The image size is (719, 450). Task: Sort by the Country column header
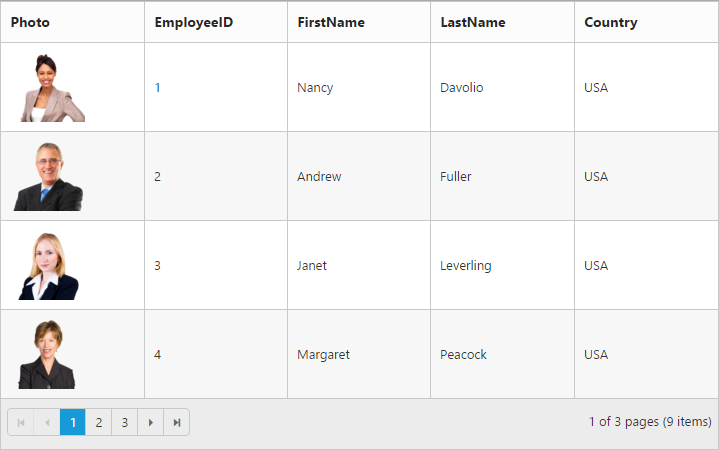click(x=647, y=22)
